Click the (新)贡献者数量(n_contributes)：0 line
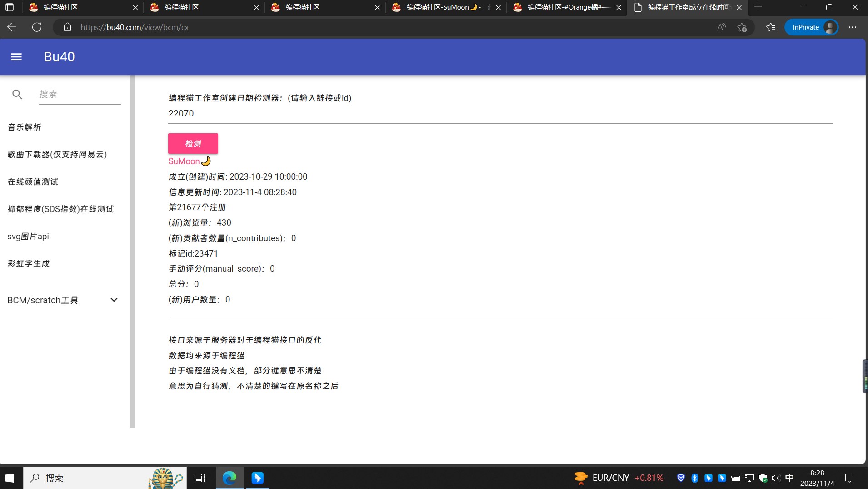 [x=232, y=238]
